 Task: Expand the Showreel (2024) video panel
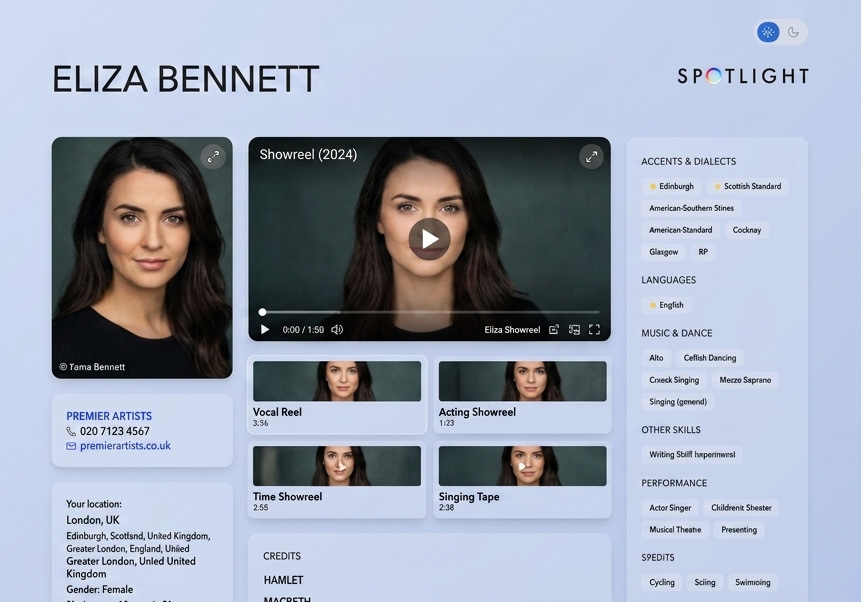coord(591,156)
